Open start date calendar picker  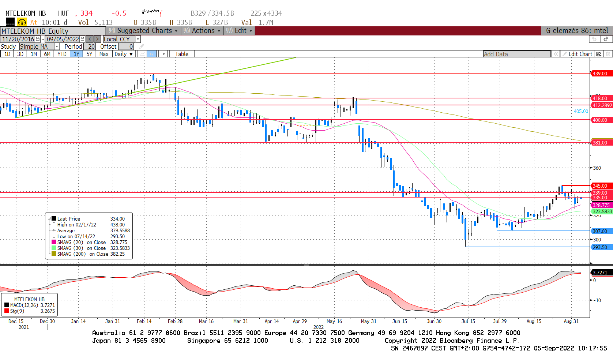[x=38, y=39]
